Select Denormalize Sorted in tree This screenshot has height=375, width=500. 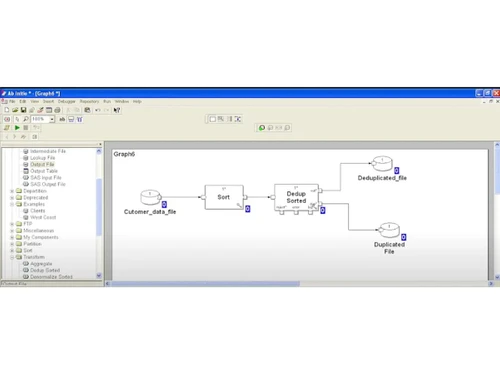pos(51,277)
